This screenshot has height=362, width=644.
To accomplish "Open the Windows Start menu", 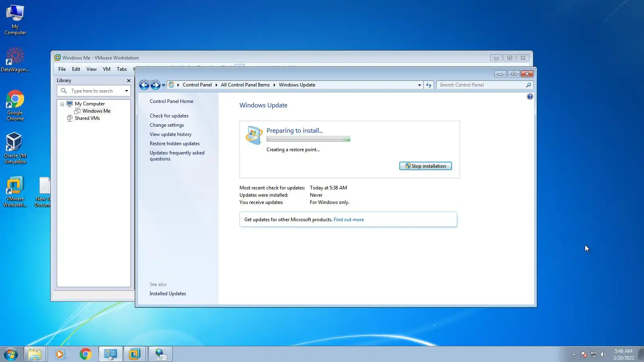I will [x=11, y=354].
